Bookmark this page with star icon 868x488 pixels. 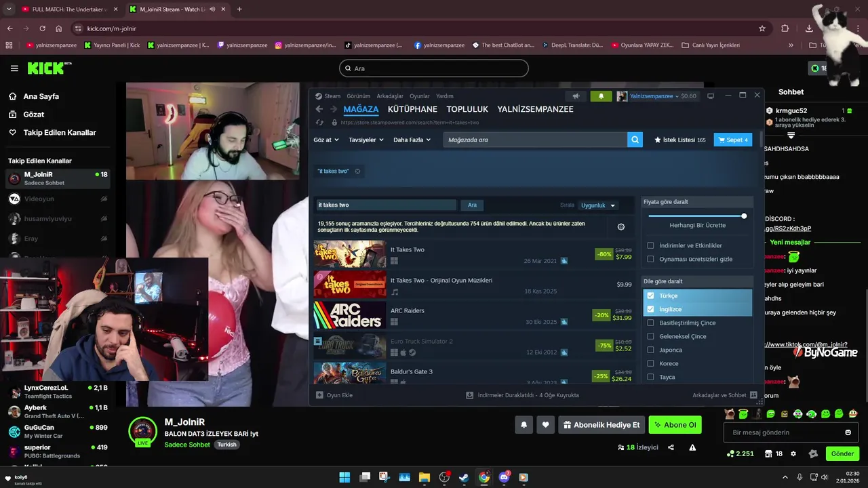tap(762, 28)
